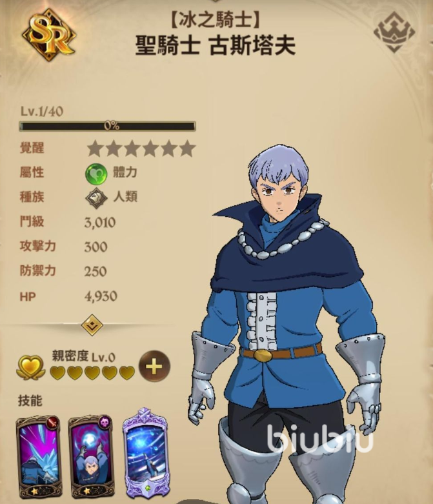Add affinity with the plus button
Screen dimensions: 433x504
154,367
